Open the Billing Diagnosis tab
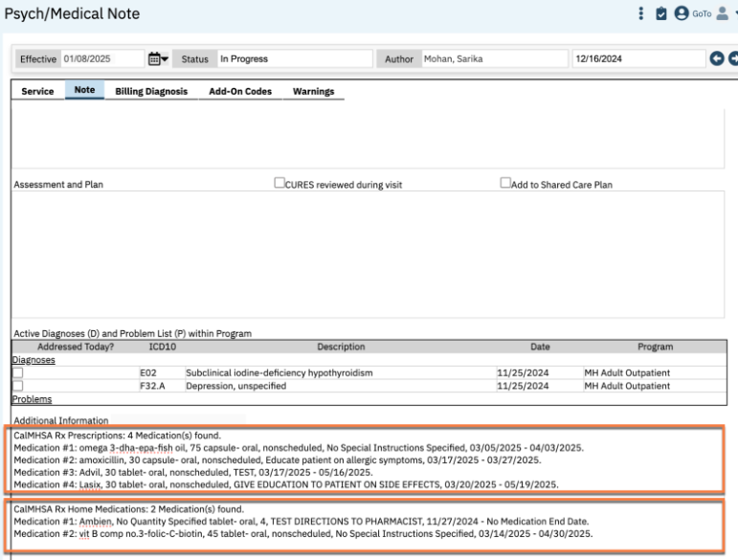This screenshot has width=738, height=560. (151, 91)
